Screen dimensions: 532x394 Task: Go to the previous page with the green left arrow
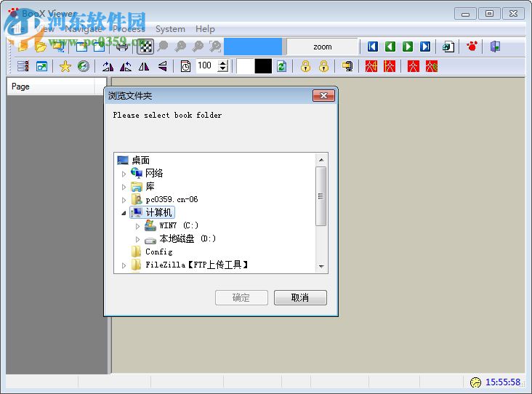tap(390, 47)
